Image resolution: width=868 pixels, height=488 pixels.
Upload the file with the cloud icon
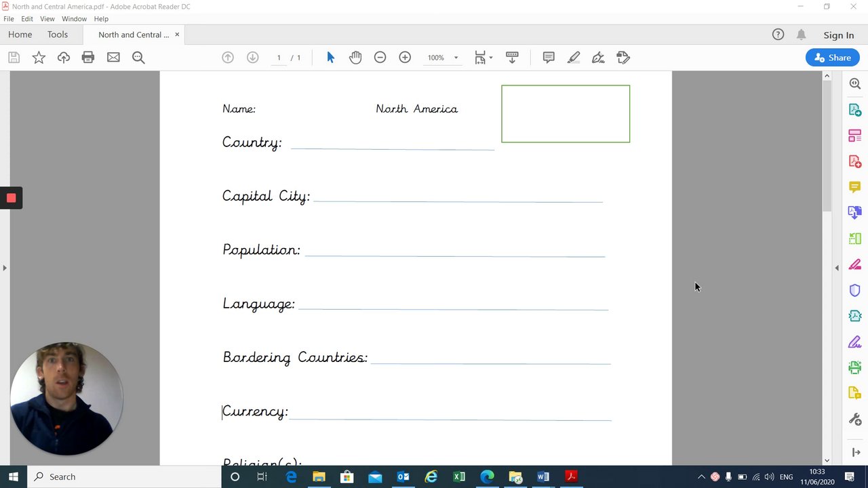click(64, 58)
